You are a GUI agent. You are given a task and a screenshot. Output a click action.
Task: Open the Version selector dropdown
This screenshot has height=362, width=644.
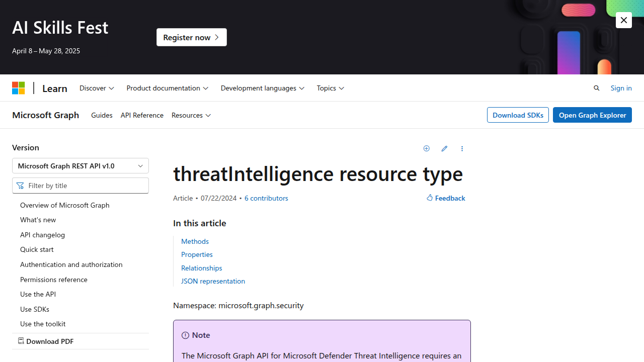[80, 166]
